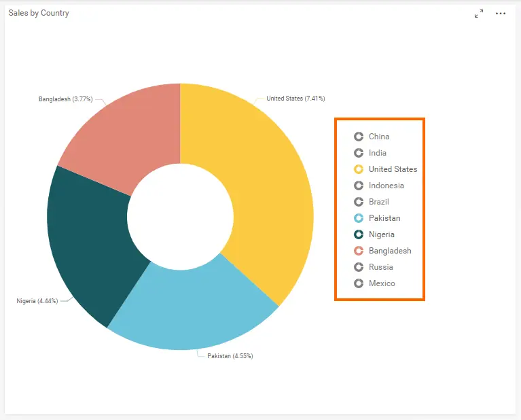Click the Sales by Country widget title

(39, 13)
